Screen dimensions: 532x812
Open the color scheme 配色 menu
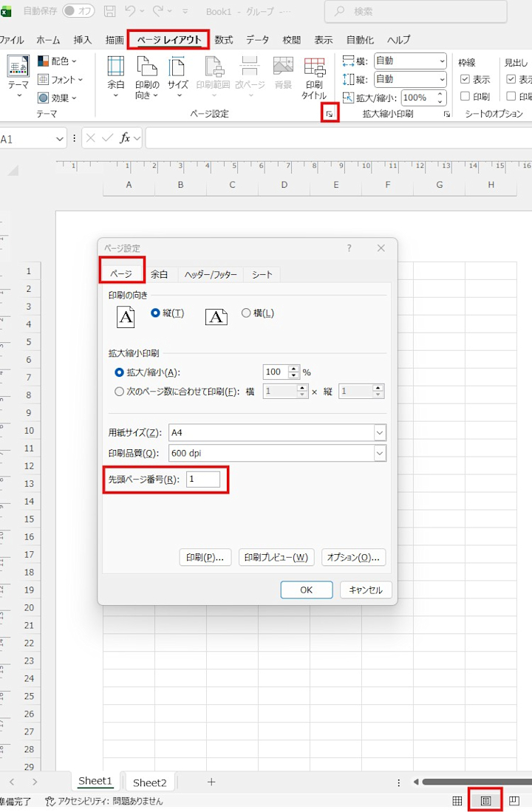[x=58, y=61]
